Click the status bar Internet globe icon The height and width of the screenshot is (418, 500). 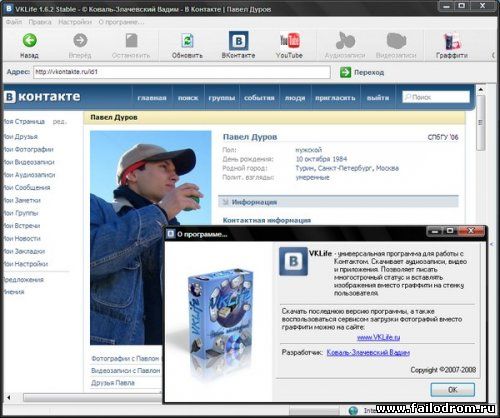point(353,411)
